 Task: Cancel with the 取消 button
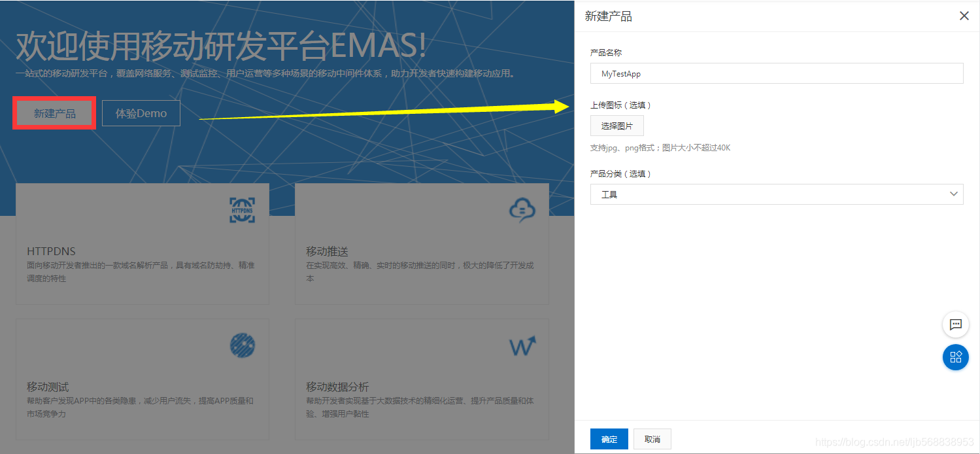(x=652, y=439)
